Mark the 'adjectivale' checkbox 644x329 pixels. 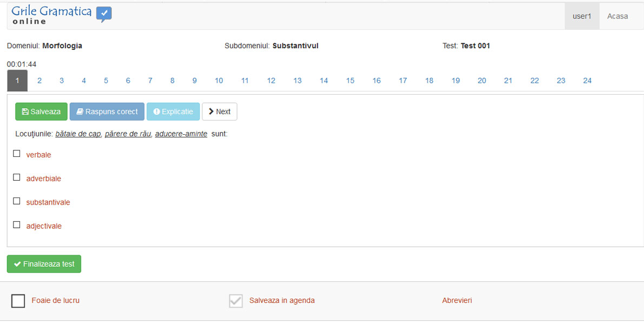[17, 225]
